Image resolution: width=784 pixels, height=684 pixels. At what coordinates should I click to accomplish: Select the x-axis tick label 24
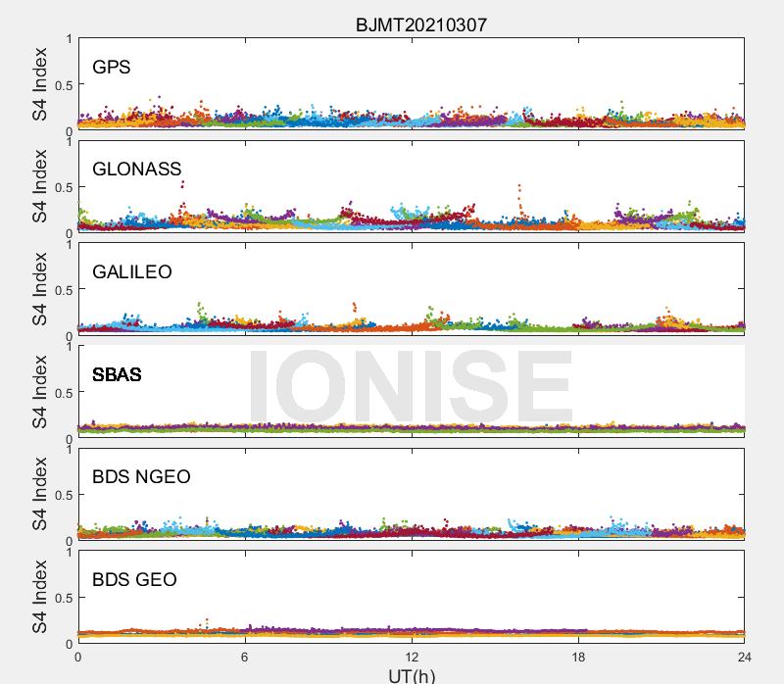click(x=744, y=657)
